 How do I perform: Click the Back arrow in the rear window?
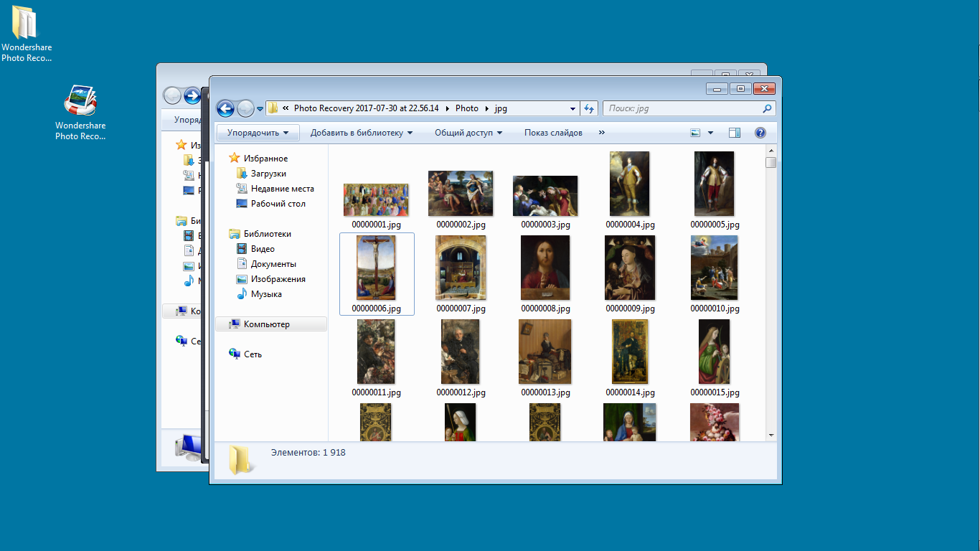coord(172,95)
